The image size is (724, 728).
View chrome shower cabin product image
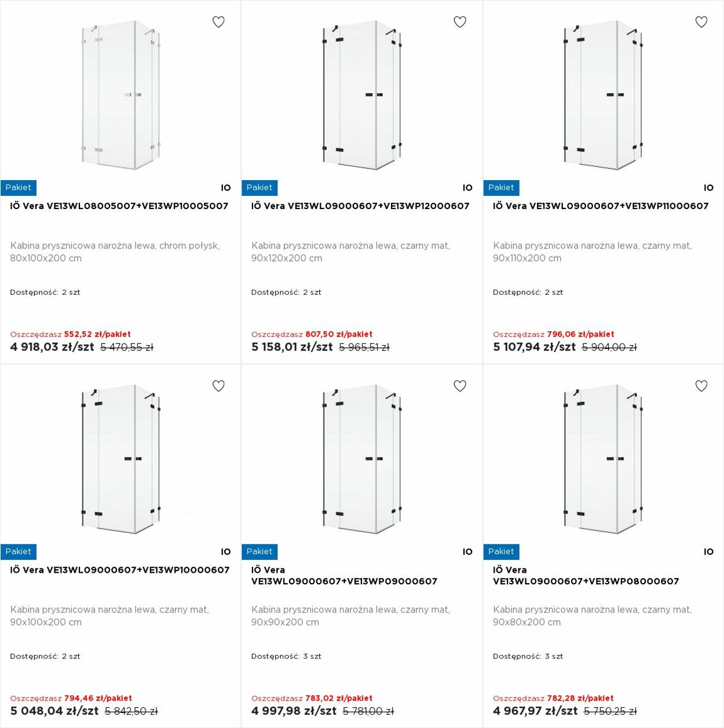pos(120,96)
